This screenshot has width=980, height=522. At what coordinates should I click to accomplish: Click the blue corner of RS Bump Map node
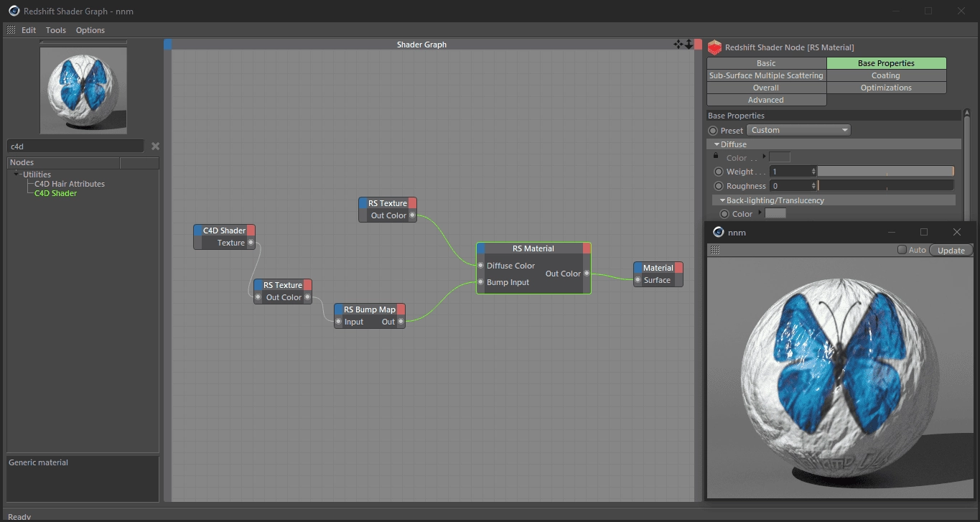tap(338, 309)
